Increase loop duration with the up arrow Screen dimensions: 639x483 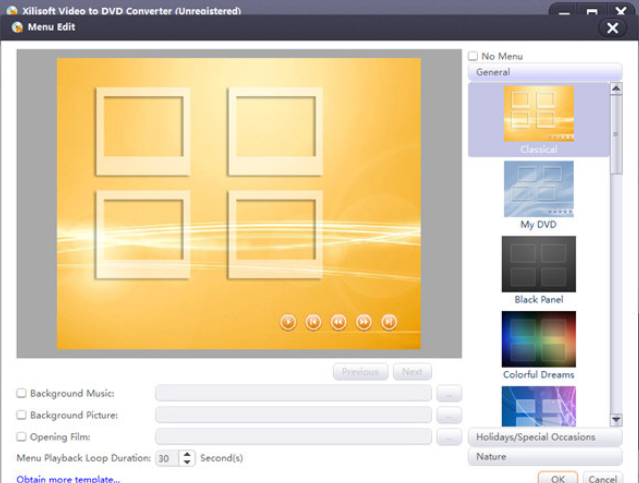pos(187,454)
